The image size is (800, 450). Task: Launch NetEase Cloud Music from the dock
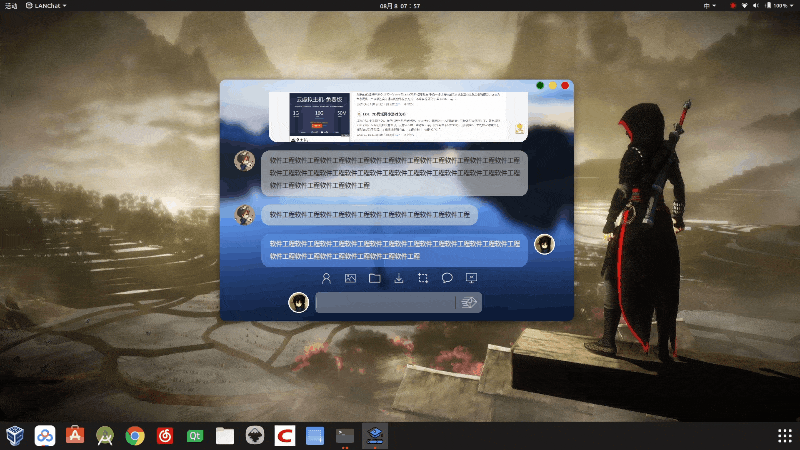pyautogui.click(x=165, y=436)
